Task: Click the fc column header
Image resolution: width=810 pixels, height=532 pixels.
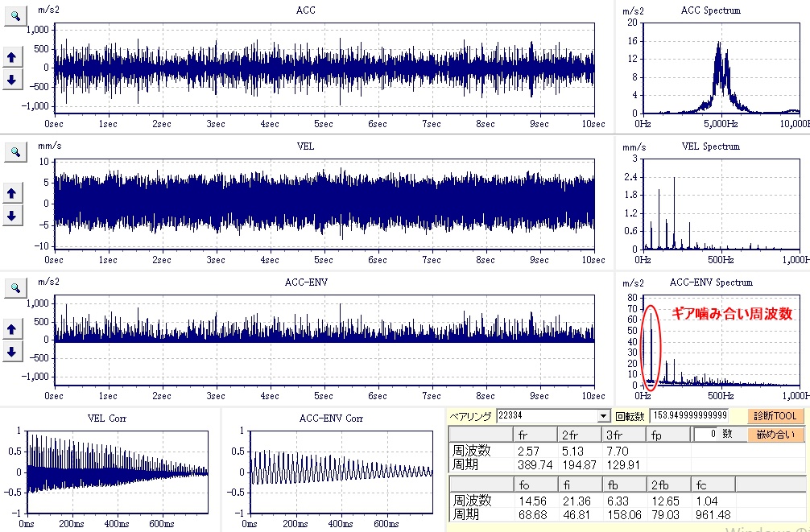Action: pyautogui.click(x=713, y=485)
